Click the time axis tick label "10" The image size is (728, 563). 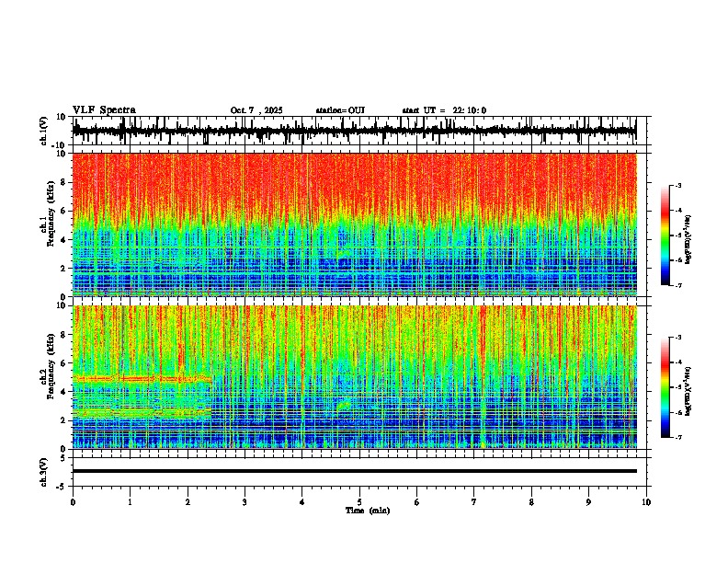646,502
